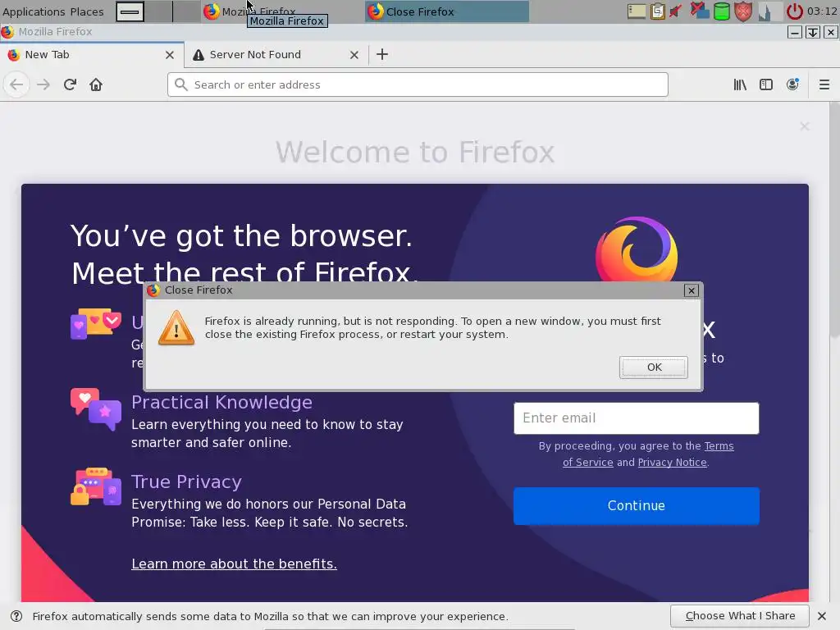
Task: Click OK in the Close Firefox dialog
Action: (x=654, y=367)
